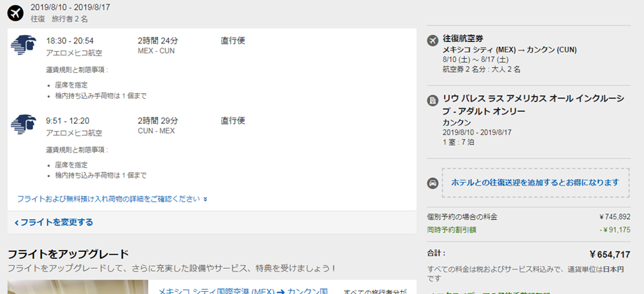Click the Aeromexico logo for the 18:30 flight
This screenshot has width=644, height=294.
point(23,44)
